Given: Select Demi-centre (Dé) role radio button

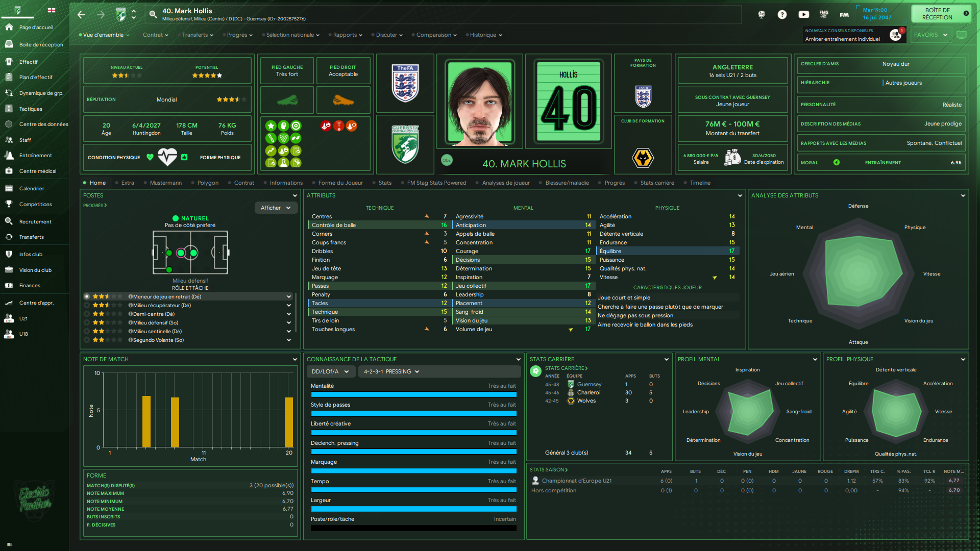Looking at the screenshot, I should coord(87,314).
